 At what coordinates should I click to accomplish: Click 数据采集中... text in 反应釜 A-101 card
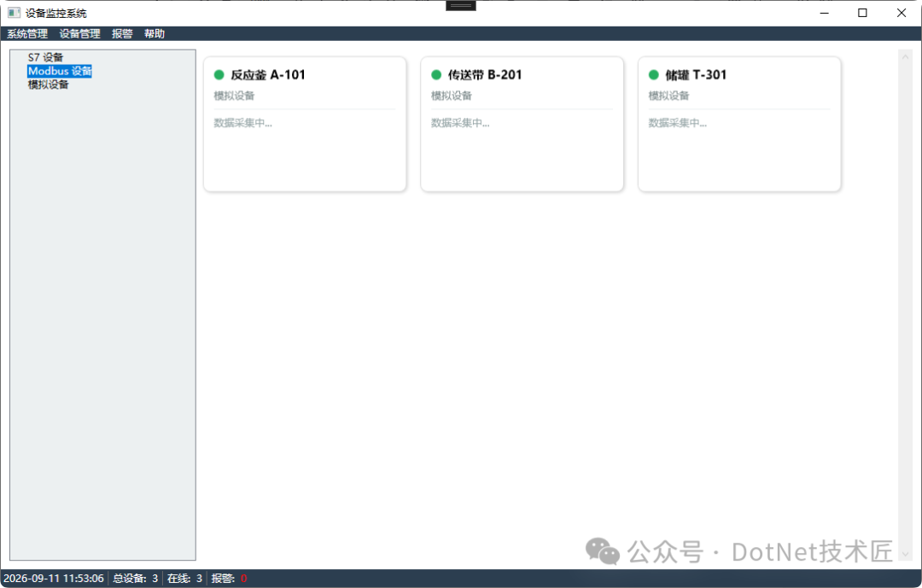click(242, 123)
